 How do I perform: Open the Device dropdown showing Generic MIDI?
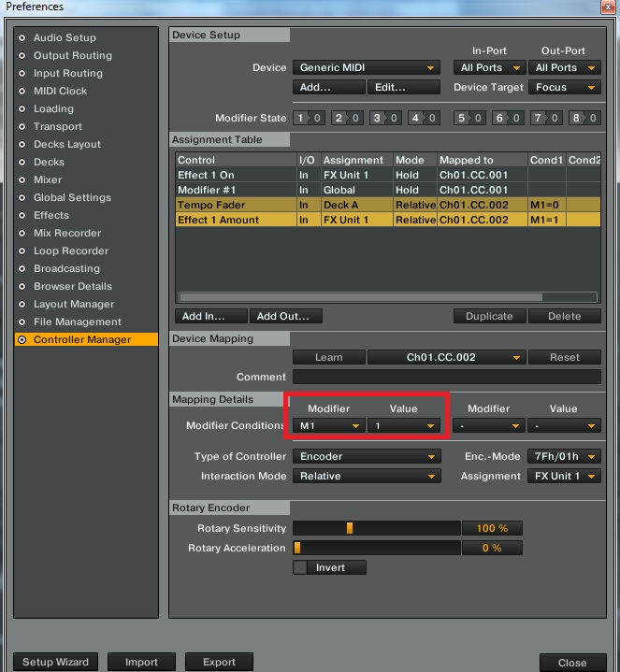367,67
